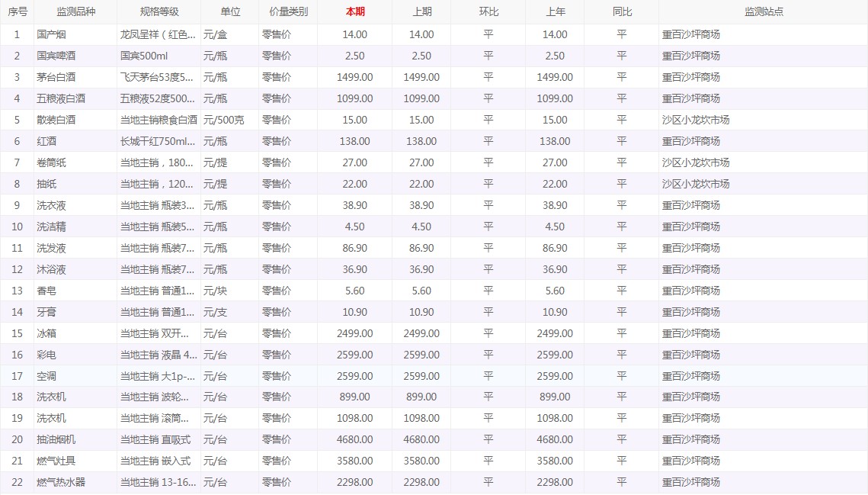Click the 单位 column header
This screenshot has width=868, height=495.
pos(230,11)
